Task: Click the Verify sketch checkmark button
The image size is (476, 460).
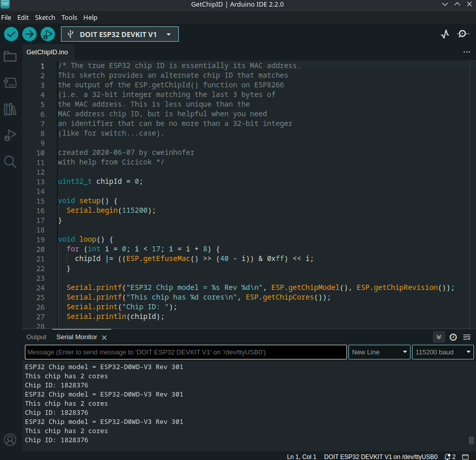Action: (11, 34)
